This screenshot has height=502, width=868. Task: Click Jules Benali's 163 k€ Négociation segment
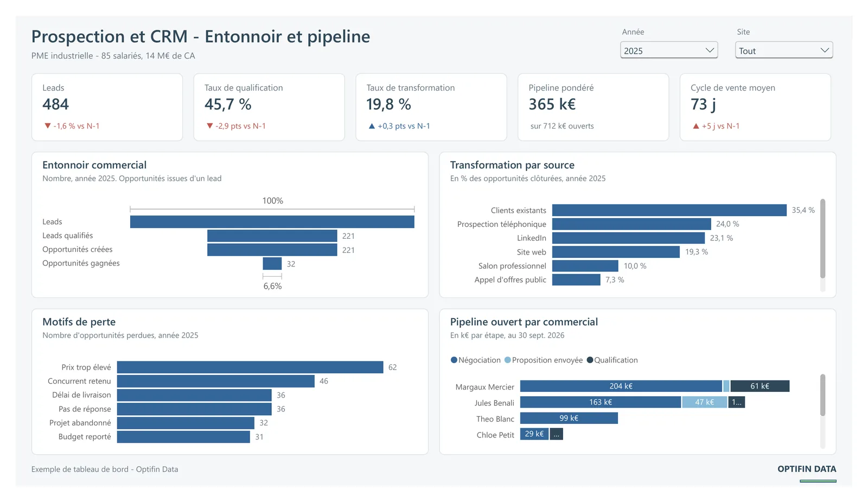point(601,402)
